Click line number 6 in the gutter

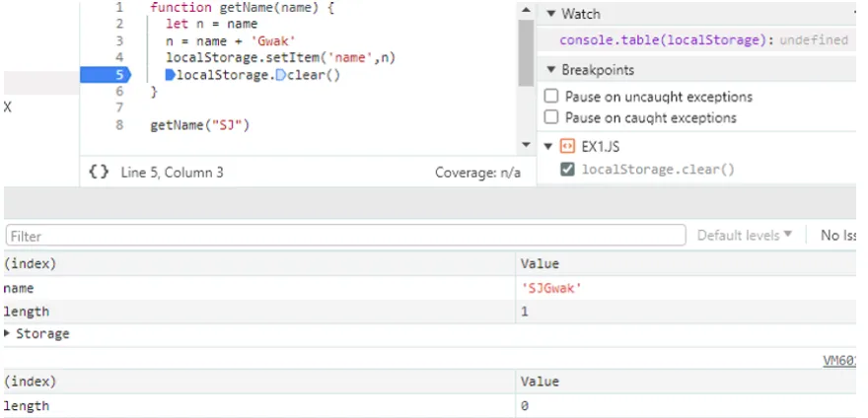coord(119,92)
